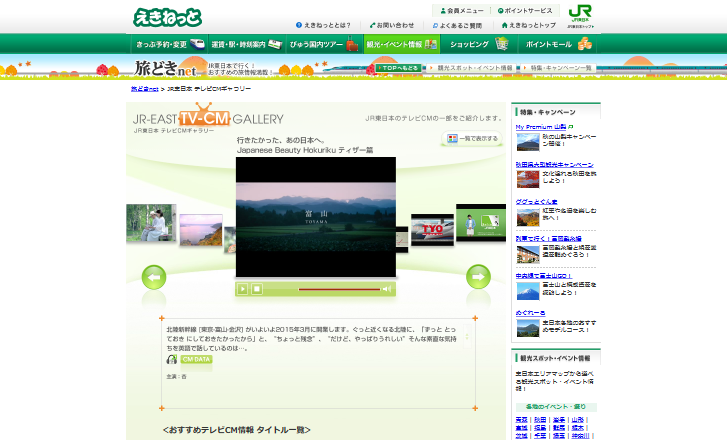Click the Mt. Fuji thumbnail
This screenshot has height=440, width=727.
click(528, 291)
